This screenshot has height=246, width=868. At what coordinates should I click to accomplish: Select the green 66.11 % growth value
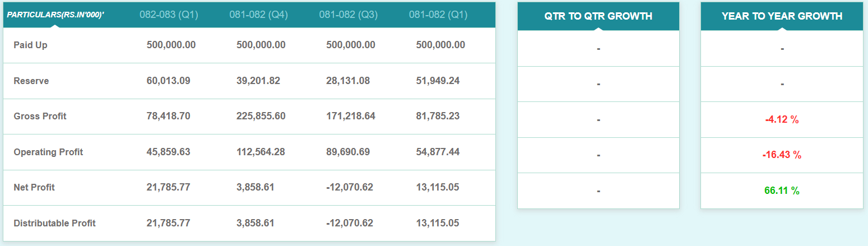[x=782, y=191]
